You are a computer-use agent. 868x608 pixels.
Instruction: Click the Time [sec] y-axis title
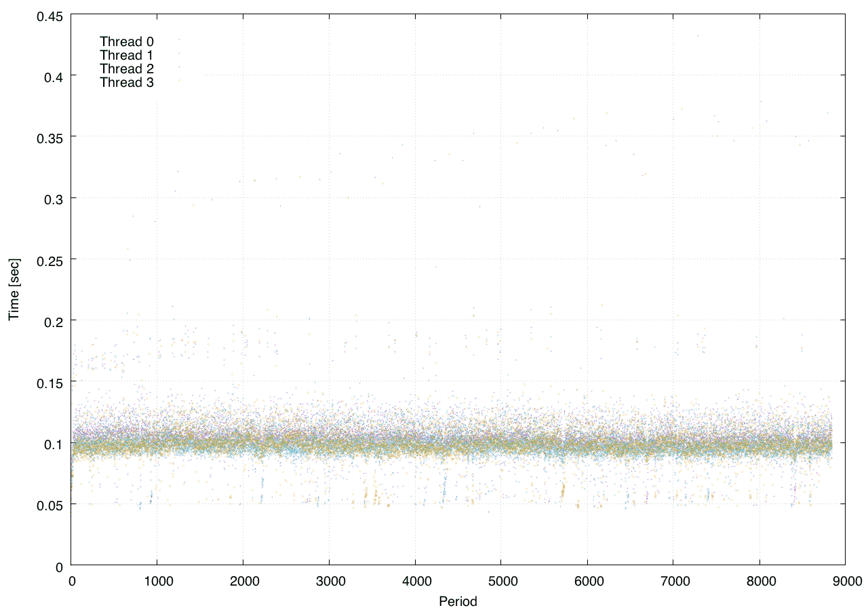point(14,290)
